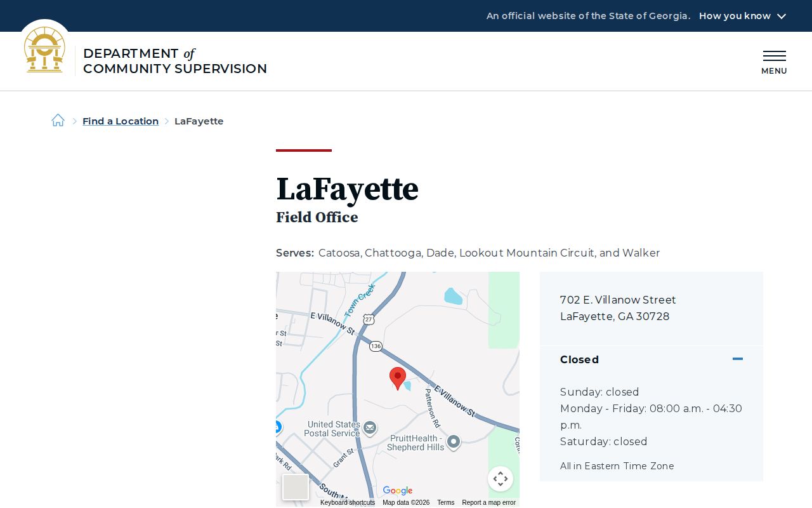Click PruittHealth Shepherd Hills map marker

[x=454, y=442]
